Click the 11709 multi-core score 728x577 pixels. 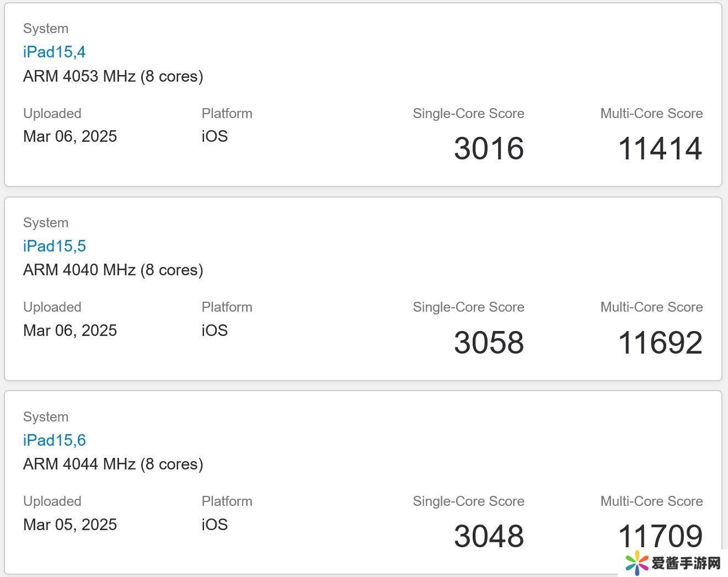click(x=660, y=535)
